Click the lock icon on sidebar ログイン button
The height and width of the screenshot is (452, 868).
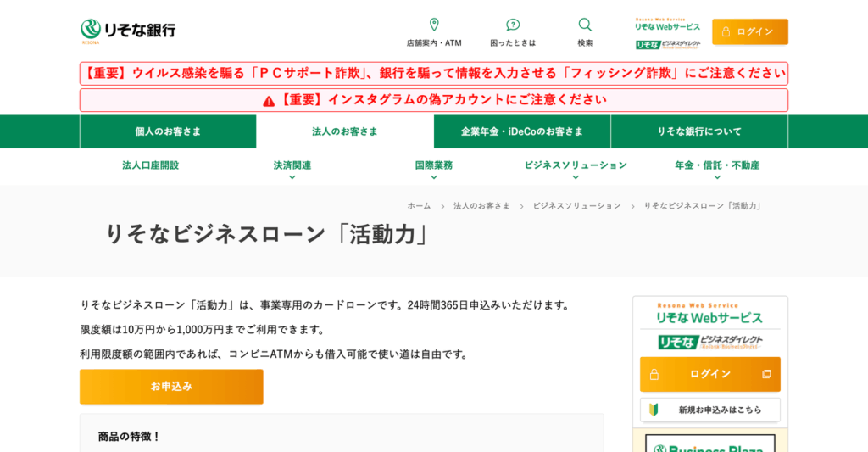coord(654,375)
